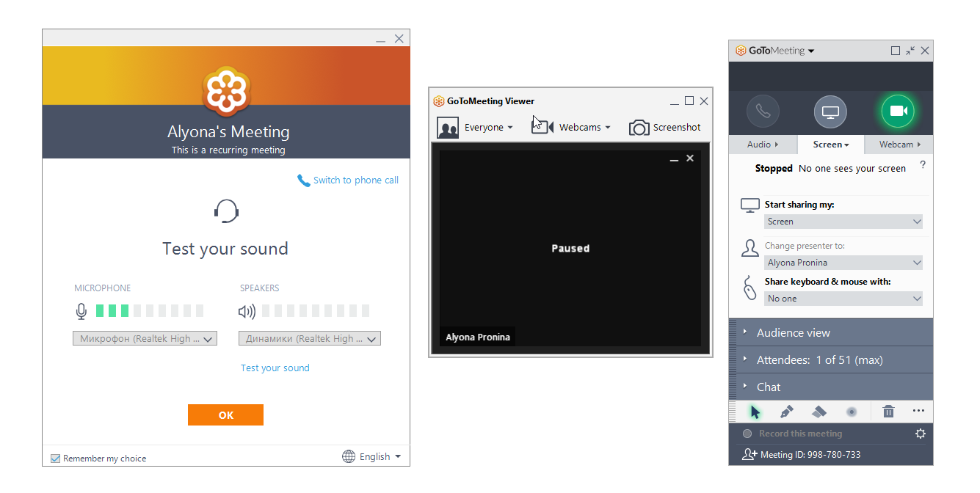Click the Switch to phone call link
Viewport: 980px width, 493px height.
[355, 180]
